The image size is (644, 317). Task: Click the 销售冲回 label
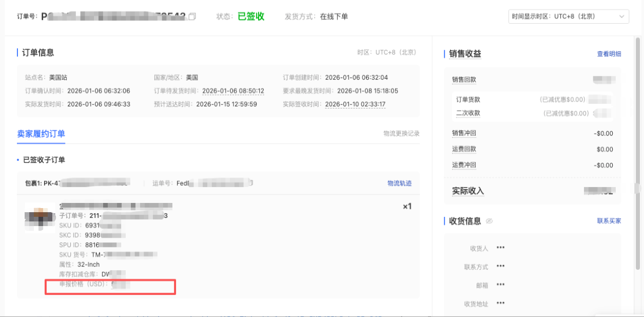coord(464,134)
